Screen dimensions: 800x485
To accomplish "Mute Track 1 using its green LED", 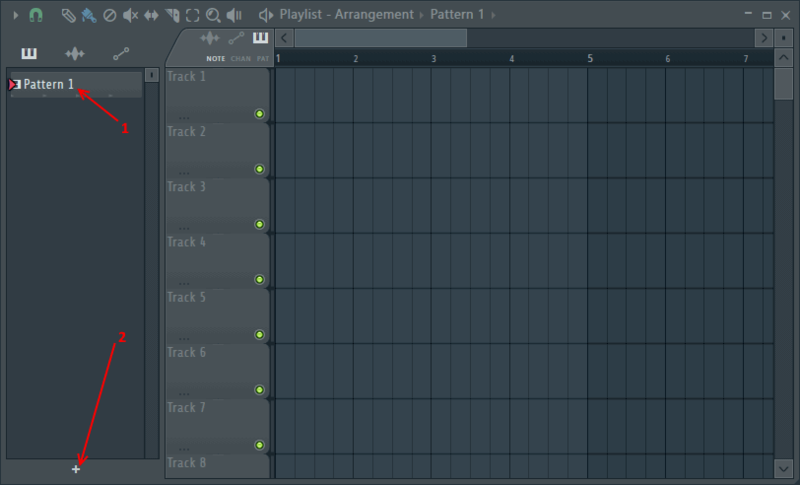I will (x=259, y=115).
